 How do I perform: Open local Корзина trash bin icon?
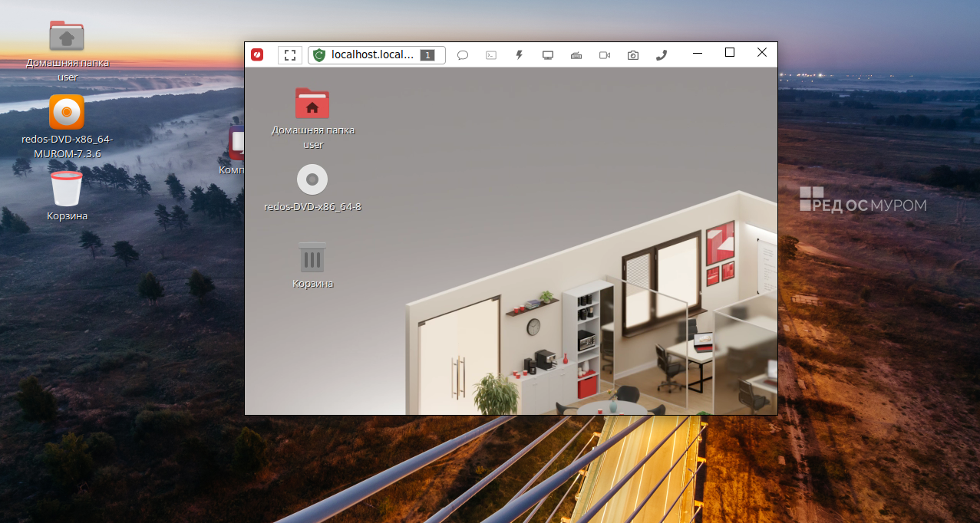click(67, 189)
